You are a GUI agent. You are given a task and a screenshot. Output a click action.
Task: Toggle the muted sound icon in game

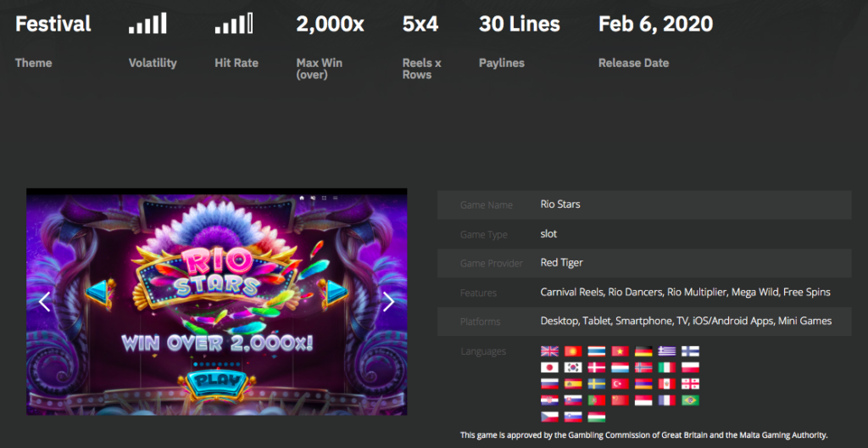click(x=314, y=198)
